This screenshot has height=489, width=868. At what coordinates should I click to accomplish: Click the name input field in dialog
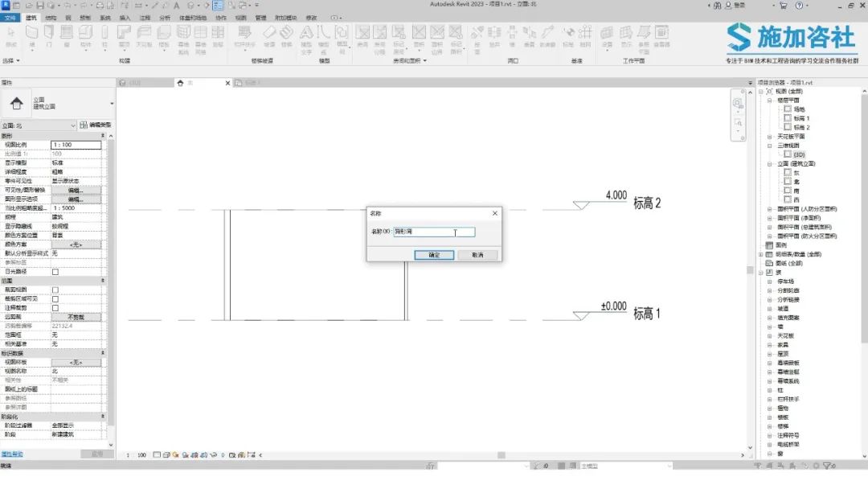[434, 232]
